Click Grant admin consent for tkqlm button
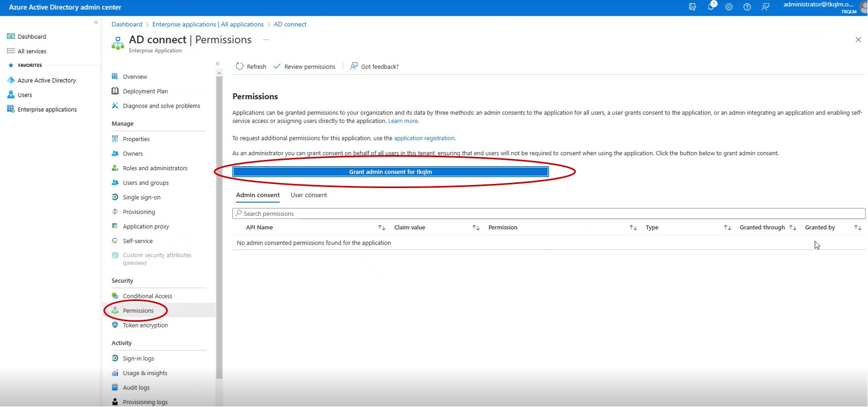Screen dimensions: 868x407 pyautogui.click(x=390, y=171)
